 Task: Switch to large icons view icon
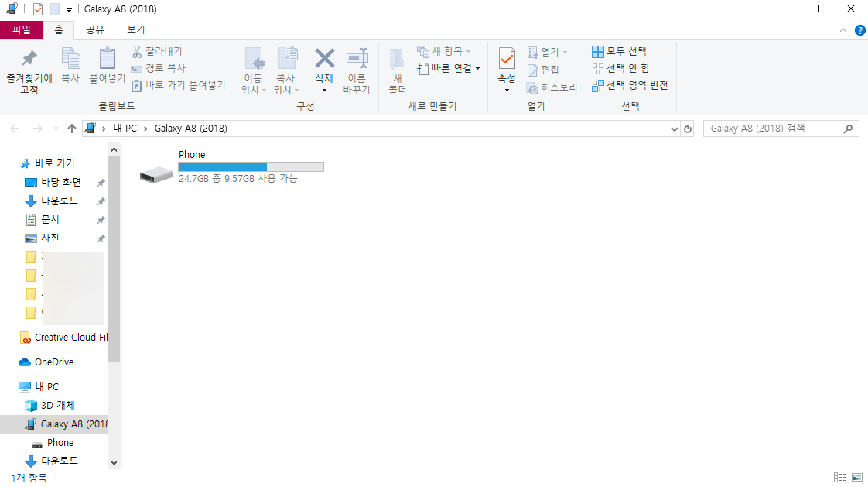(857, 478)
